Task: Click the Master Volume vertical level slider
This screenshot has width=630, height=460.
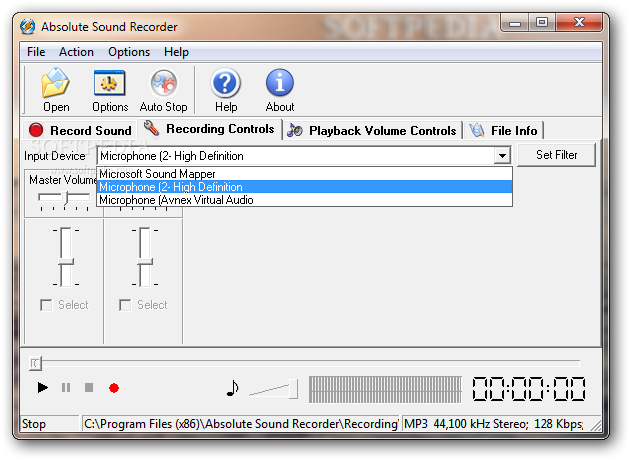Action: pyautogui.click(x=66, y=257)
